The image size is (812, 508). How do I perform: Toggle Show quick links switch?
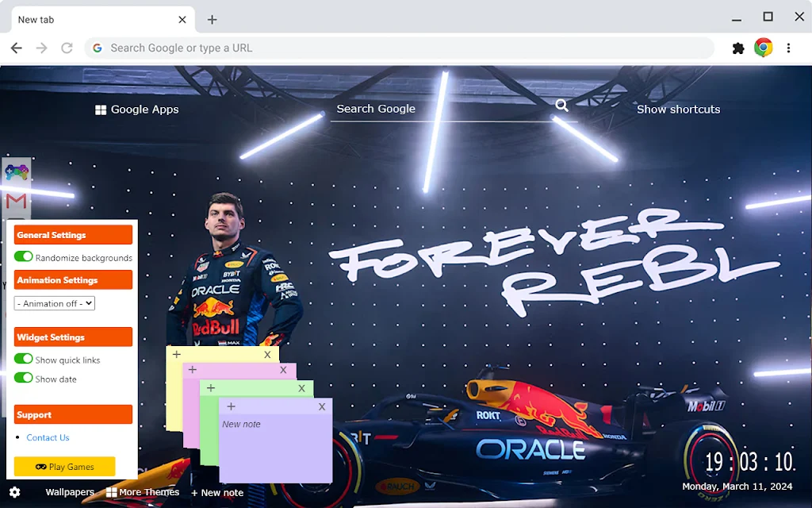(23, 359)
